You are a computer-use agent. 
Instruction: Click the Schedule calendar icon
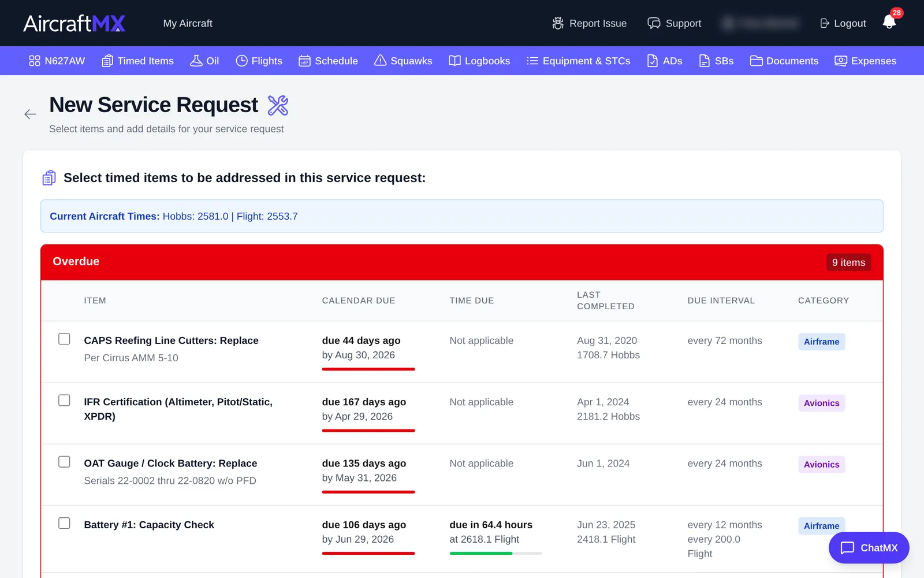tap(304, 61)
